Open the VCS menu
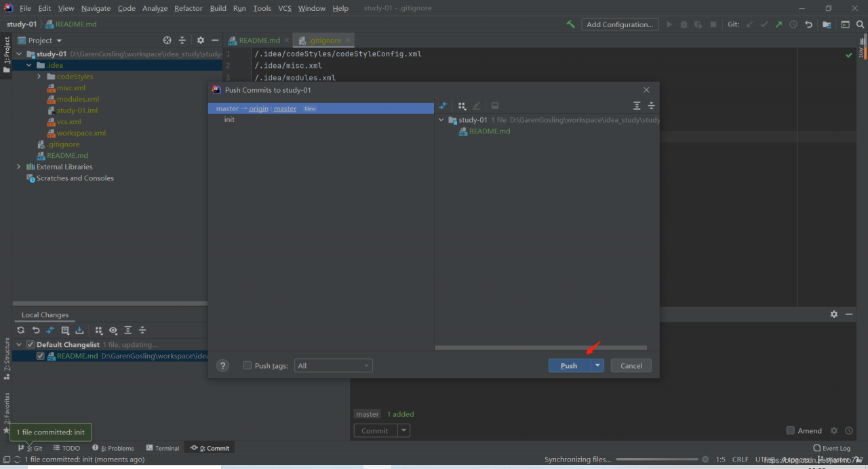The width and height of the screenshot is (868, 469). click(x=285, y=8)
